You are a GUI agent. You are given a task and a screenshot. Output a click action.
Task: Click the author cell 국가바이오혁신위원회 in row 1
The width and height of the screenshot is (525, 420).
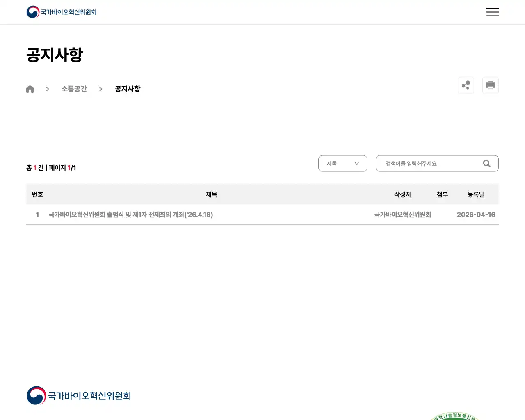point(403,215)
